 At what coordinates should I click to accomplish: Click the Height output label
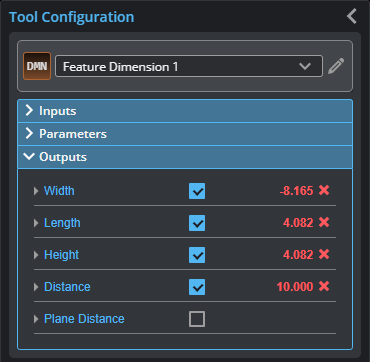click(x=62, y=255)
